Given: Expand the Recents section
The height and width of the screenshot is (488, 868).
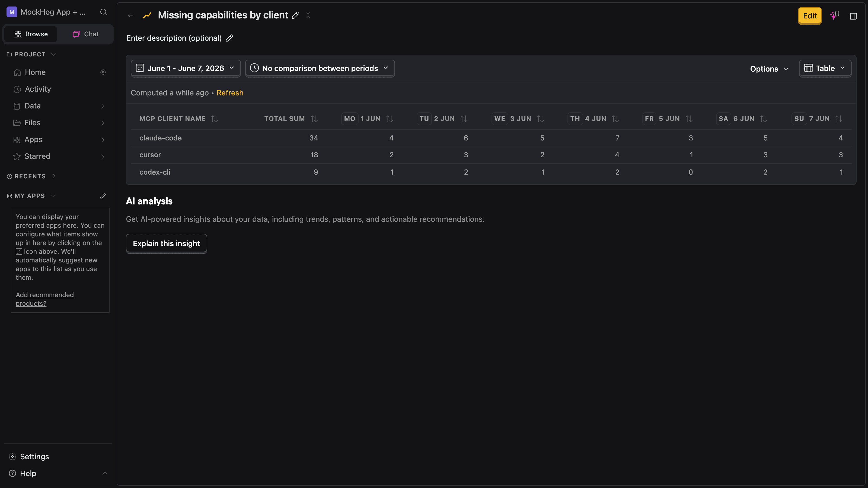Looking at the screenshot, I should pos(54,176).
